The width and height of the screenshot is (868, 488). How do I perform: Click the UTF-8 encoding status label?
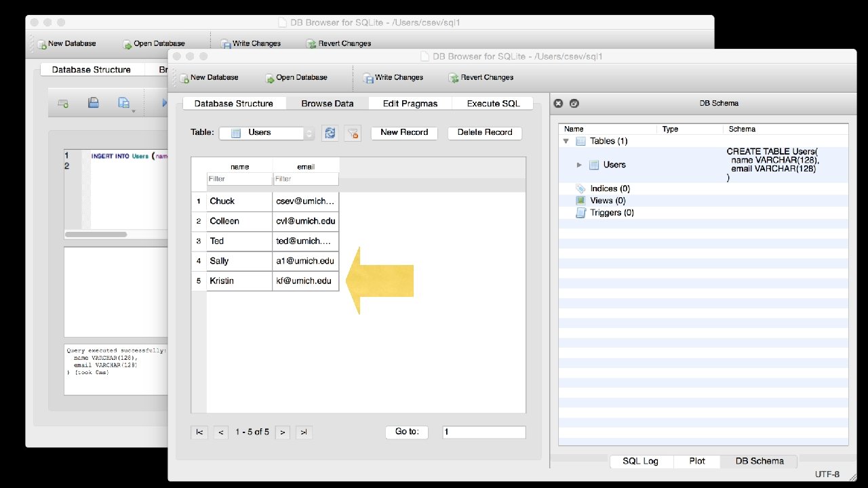tap(827, 474)
